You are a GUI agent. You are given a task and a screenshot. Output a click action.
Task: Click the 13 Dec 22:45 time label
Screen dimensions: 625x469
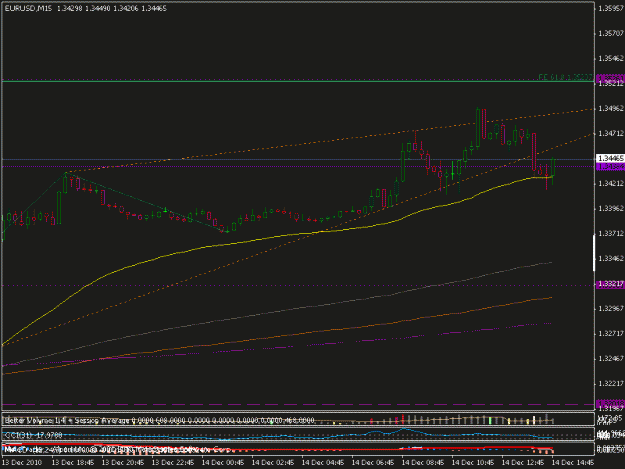coord(173,463)
